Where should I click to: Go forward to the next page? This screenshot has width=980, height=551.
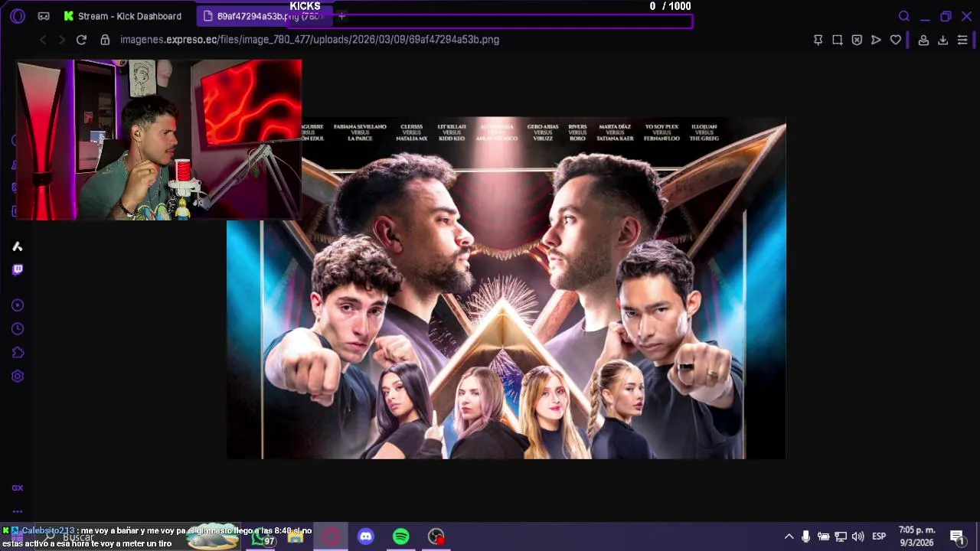pyautogui.click(x=61, y=40)
